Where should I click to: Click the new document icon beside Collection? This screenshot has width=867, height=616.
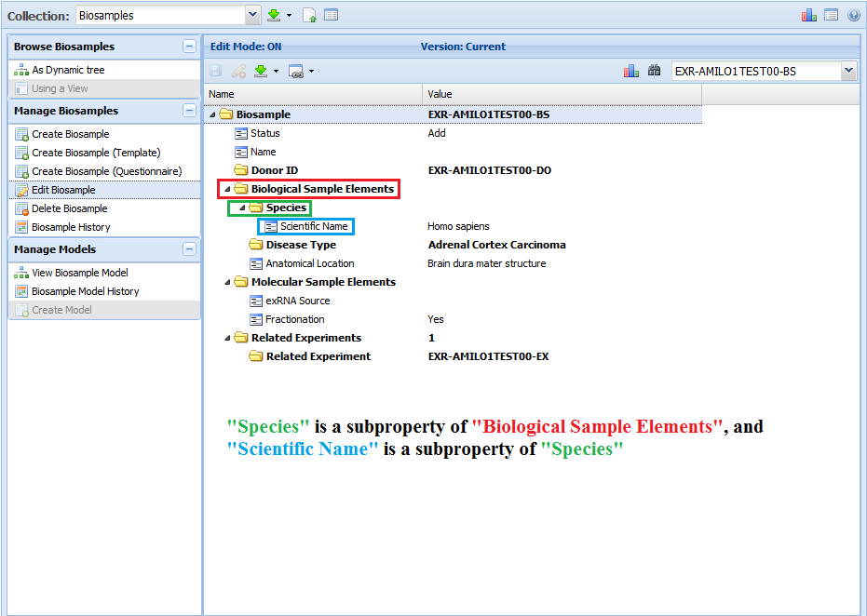coord(310,15)
